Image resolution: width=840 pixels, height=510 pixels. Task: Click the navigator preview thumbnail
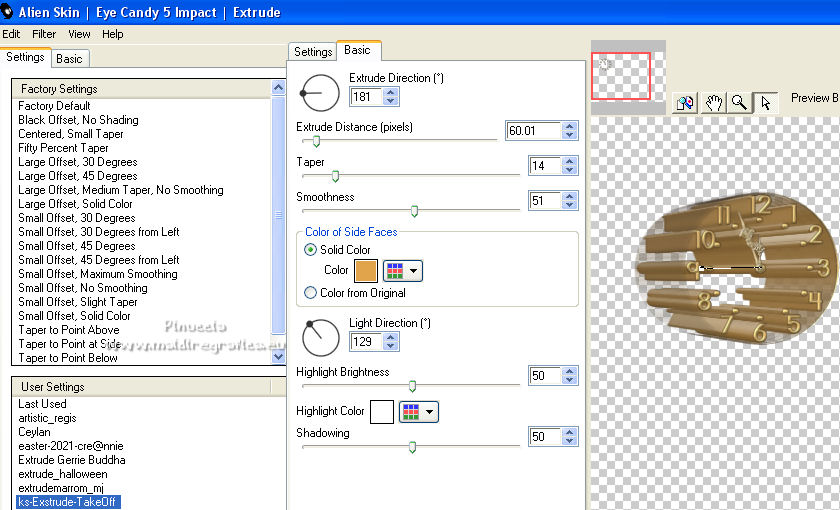click(x=628, y=77)
